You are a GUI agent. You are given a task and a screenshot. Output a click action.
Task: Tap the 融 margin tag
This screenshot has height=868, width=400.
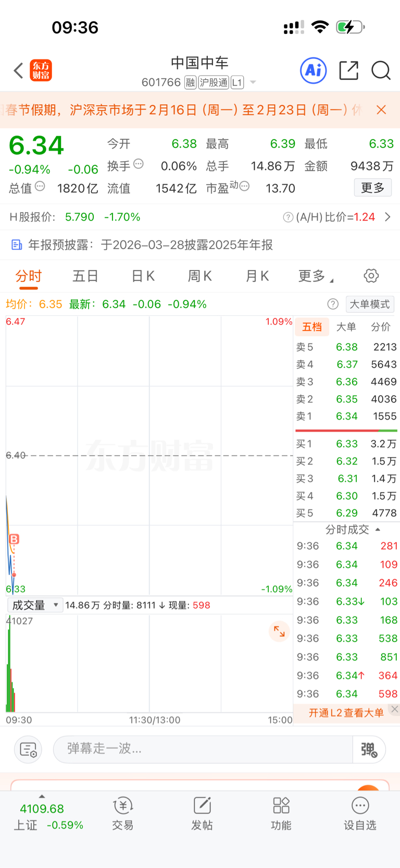[x=190, y=82]
